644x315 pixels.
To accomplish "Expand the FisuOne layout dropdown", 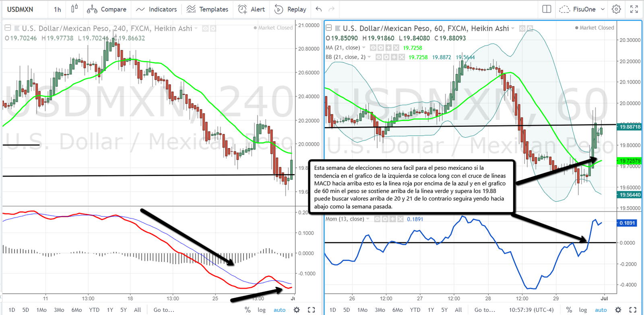I will coord(603,9).
